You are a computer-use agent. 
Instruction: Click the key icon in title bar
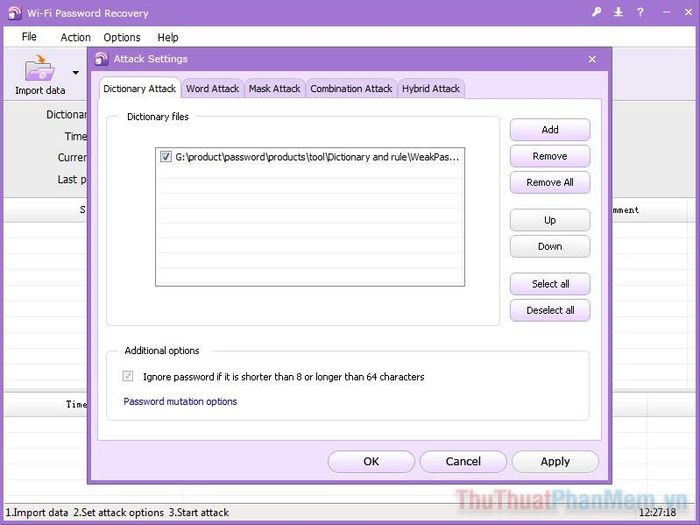pyautogui.click(x=596, y=12)
